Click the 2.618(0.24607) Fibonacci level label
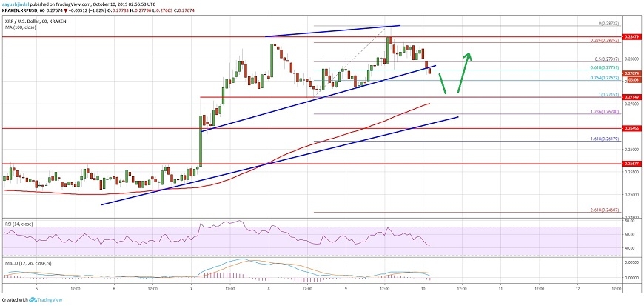This screenshot has width=644, height=306. [603, 212]
